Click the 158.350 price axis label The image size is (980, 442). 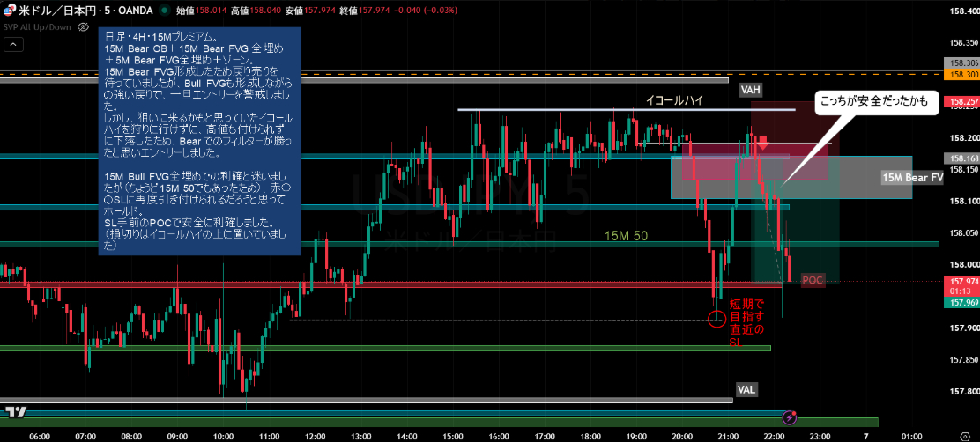click(963, 42)
